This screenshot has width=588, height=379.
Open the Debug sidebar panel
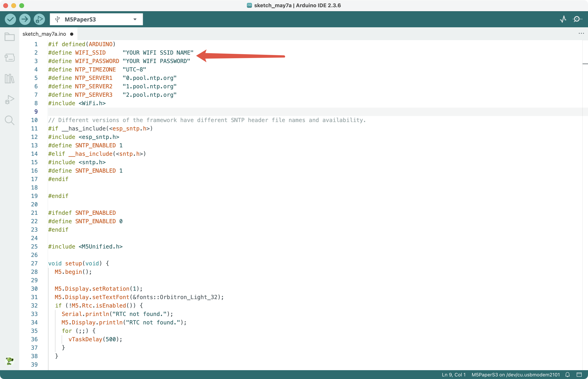click(x=10, y=99)
